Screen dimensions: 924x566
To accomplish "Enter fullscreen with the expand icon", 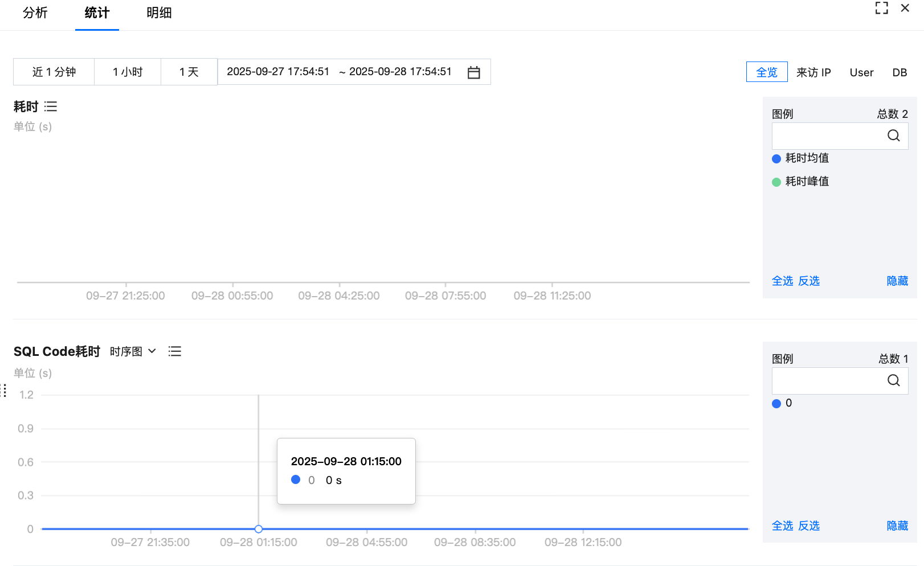I will pyautogui.click(x=881, y=8).
